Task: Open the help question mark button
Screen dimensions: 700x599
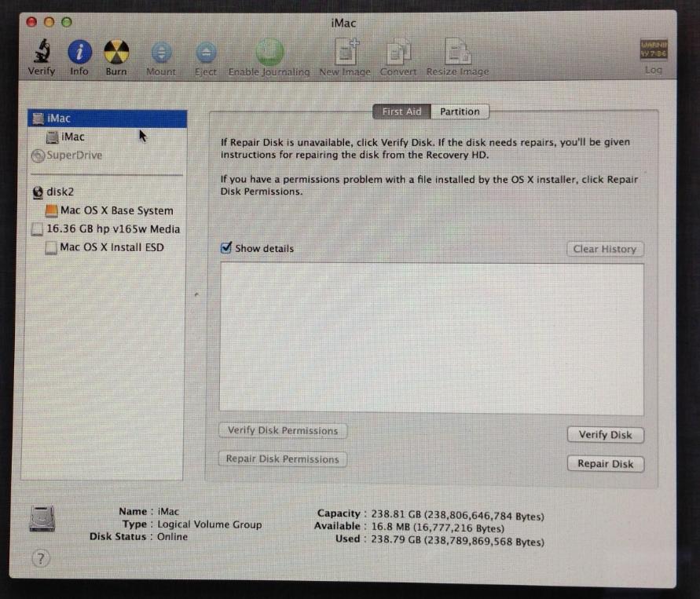Action: pyautogui.click(x=41, y=558)
